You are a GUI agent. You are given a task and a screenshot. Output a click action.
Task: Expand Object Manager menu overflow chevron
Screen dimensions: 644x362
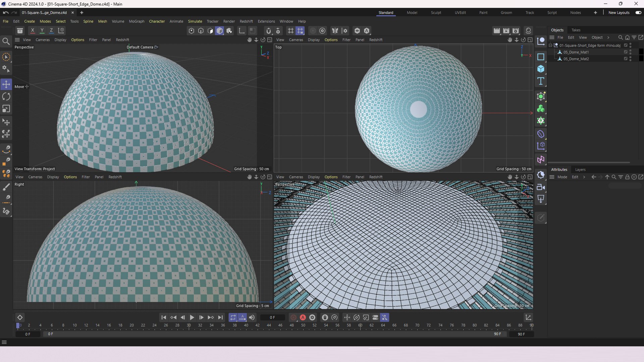pyautogui.click(x=608, y=38)
